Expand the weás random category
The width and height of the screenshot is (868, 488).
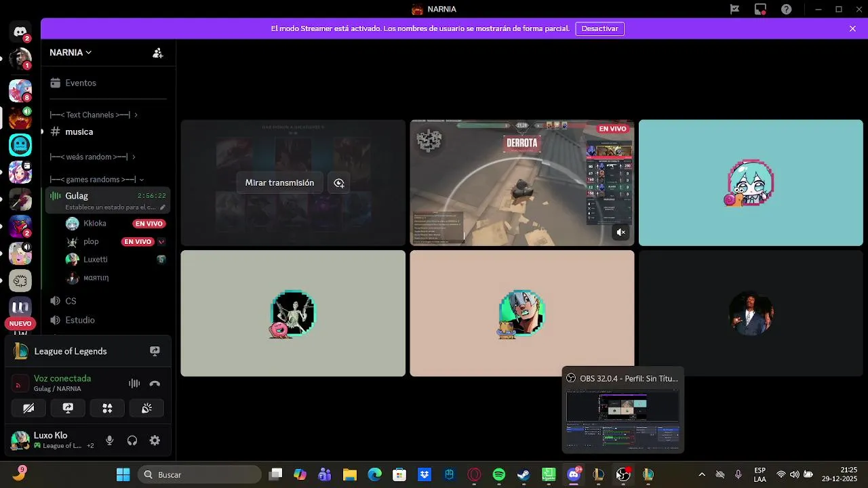point(92,157)
